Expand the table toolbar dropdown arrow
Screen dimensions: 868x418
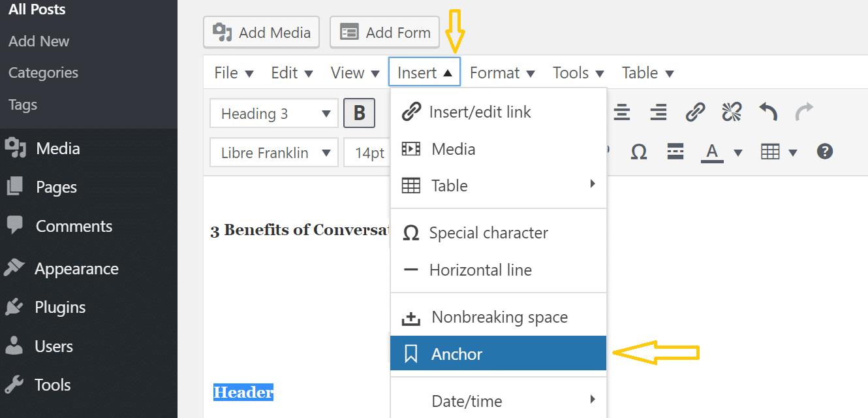tap(793, 153)
